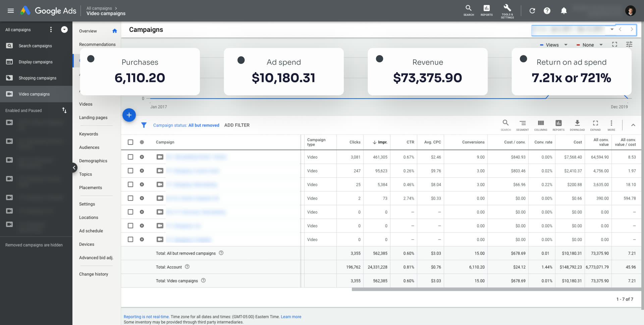Open the None metric dropdown
The height and width of the screenshot is (325, 644).
coord(590,45)
